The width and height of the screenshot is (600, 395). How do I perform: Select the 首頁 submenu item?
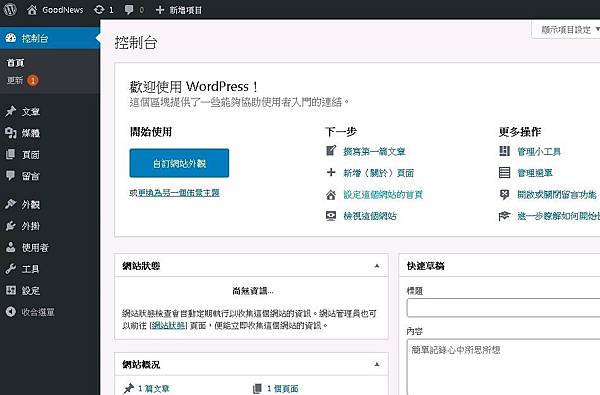[15, 63]
